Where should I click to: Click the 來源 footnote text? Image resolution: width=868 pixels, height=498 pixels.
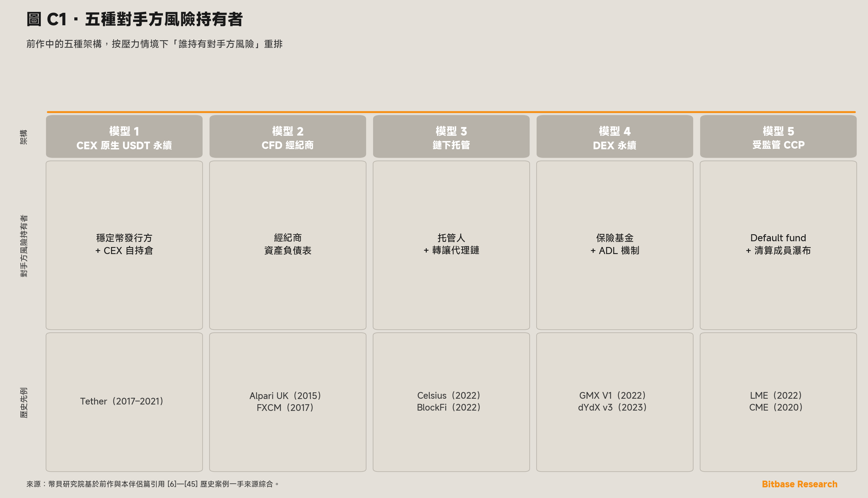tap(153, 484)
